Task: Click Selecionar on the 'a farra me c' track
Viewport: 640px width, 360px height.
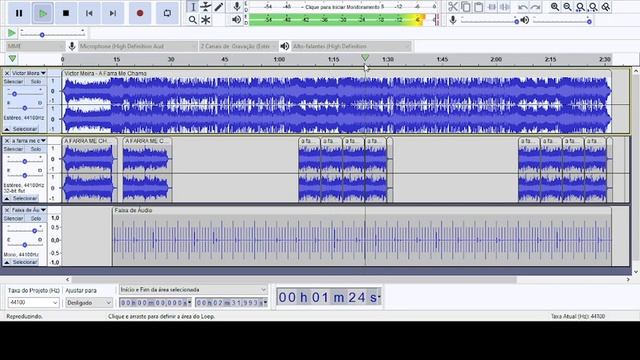Action: (x=25, y=198)
